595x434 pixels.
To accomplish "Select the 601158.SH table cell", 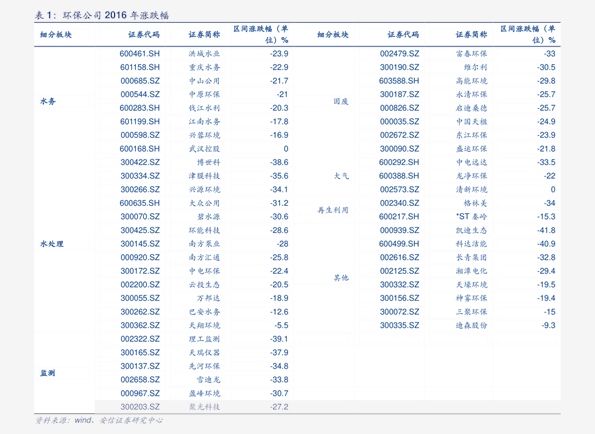I will click(140, 68).
